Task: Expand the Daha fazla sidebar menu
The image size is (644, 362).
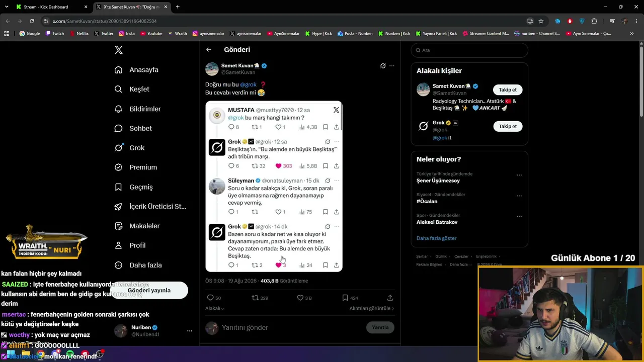Action: tap(138, 265)
